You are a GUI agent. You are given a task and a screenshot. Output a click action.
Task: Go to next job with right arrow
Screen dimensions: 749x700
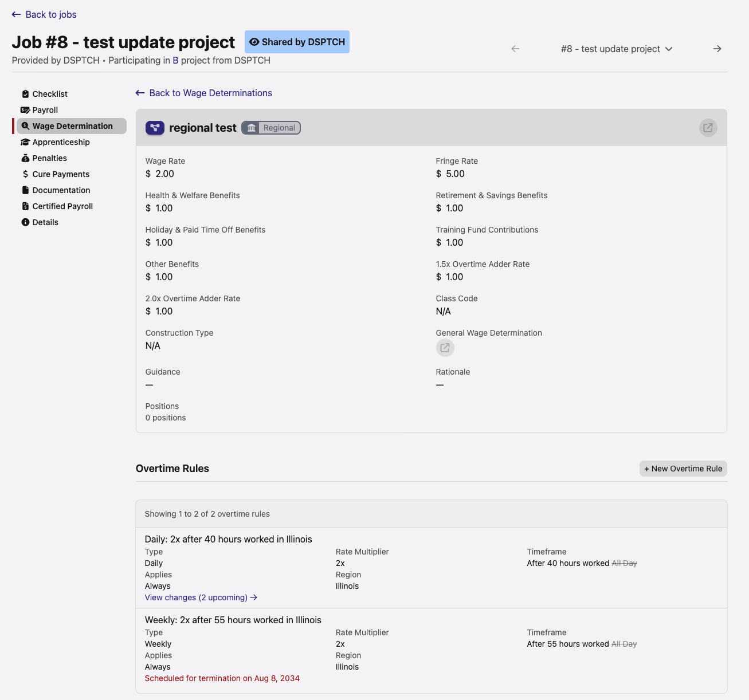point(717,49)
